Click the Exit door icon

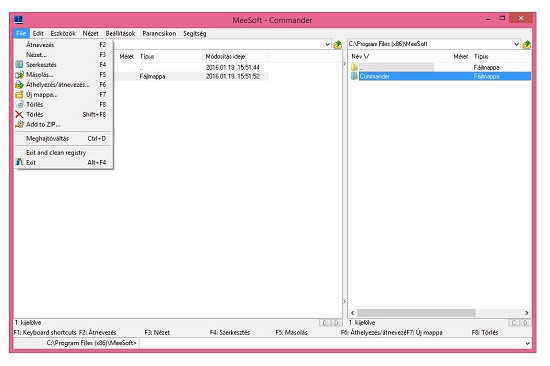[19, 162]
